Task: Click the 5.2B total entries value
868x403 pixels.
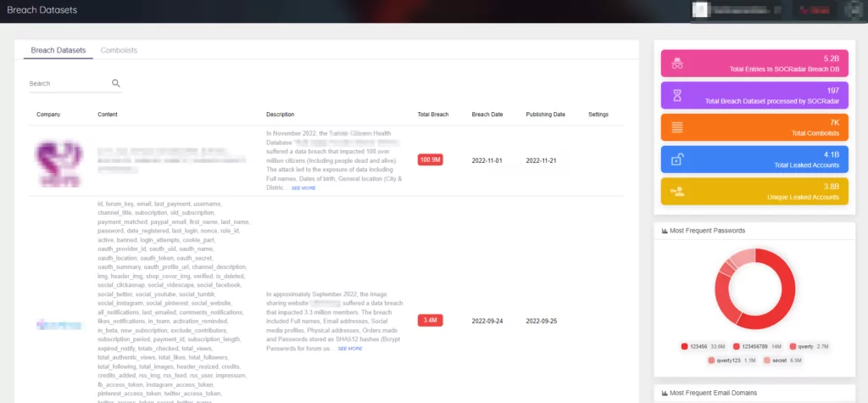Action: pos(832,59)
